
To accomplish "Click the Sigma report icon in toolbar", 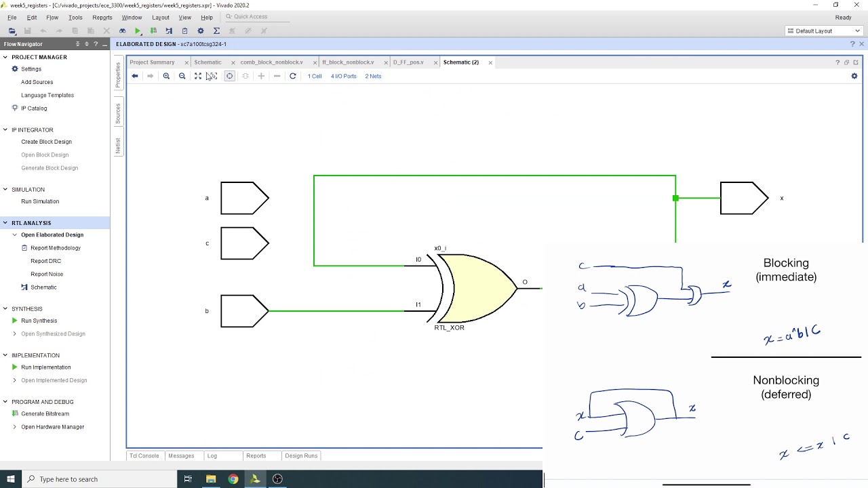I will click(216, 30).
